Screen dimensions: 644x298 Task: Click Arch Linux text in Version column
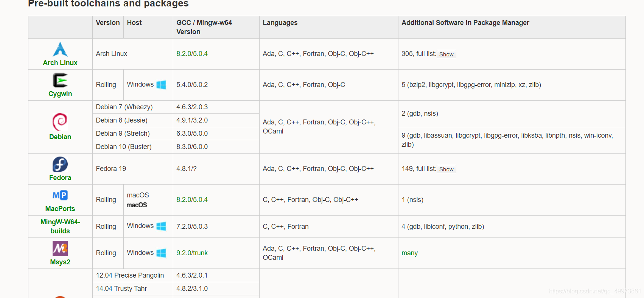coord(112,54)
